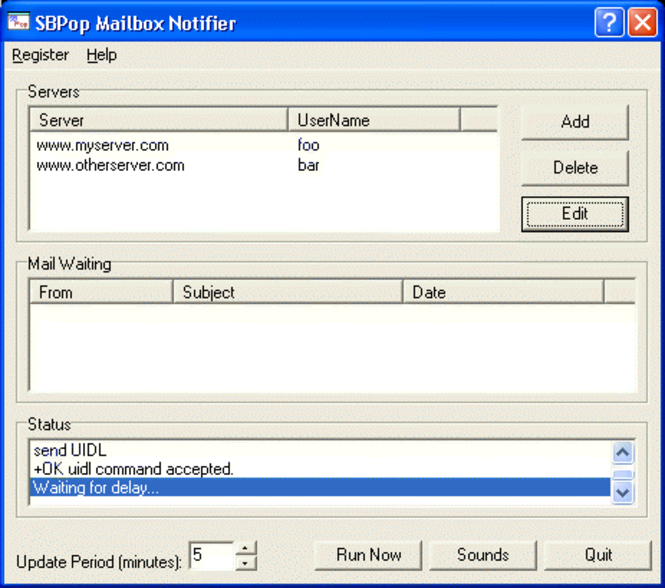The width and height of the screenshot is (665, 588).
Task: Click the Date column header
Action: pos(503,292)
